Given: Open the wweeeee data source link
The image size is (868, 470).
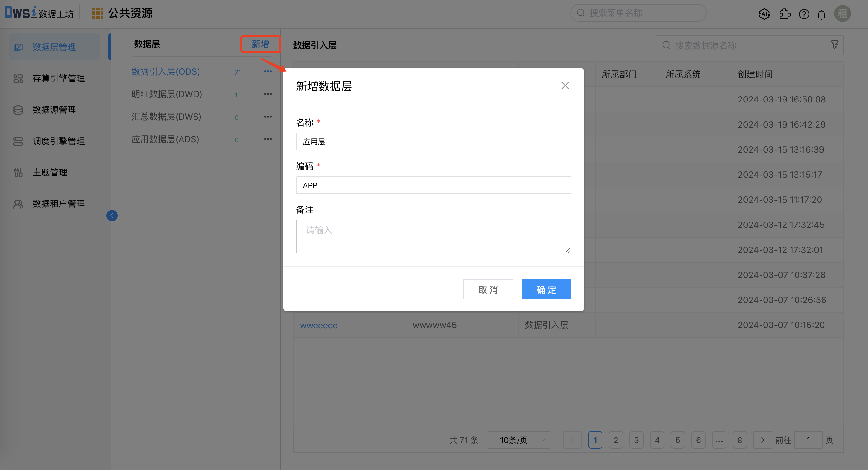Looking at the screenshot, I should (x=319, y=325).
